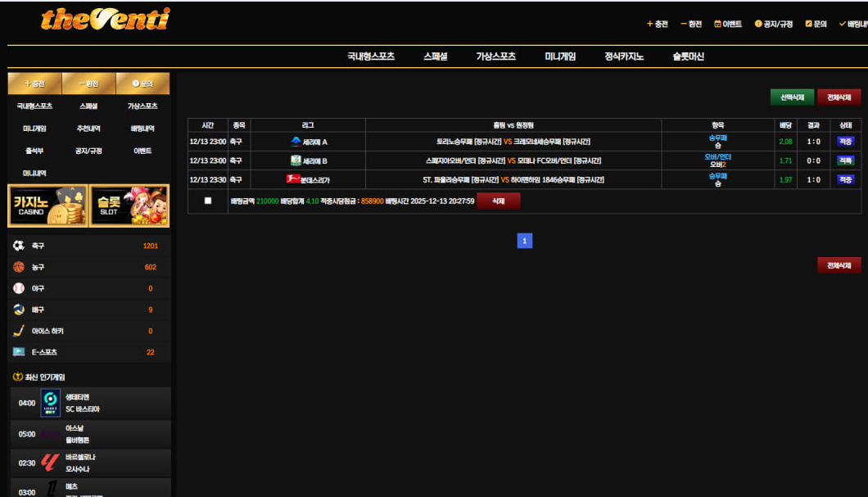Select the ice hockey stick icon
The height and width of the screenshot is (497, 868).
(19, 331)
